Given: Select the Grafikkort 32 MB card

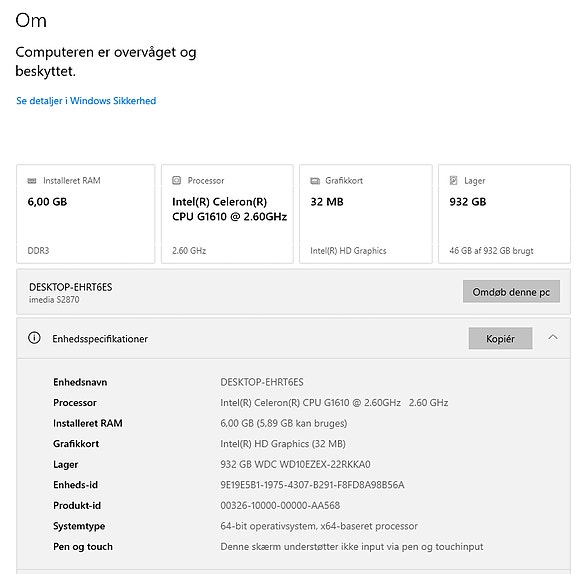Looking at the screenshot, I should click(366, 214).
